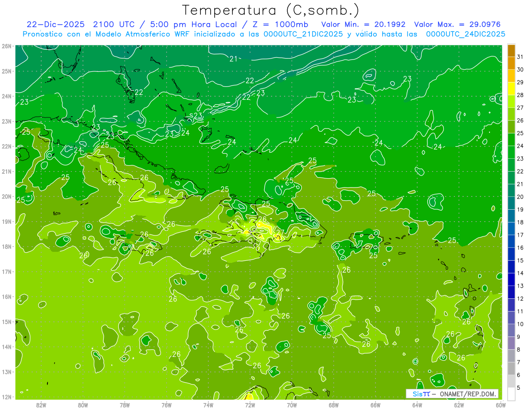Click the '5' value on the color legend
This screenshot has width=532, height=411.
(x=518, y=388)
